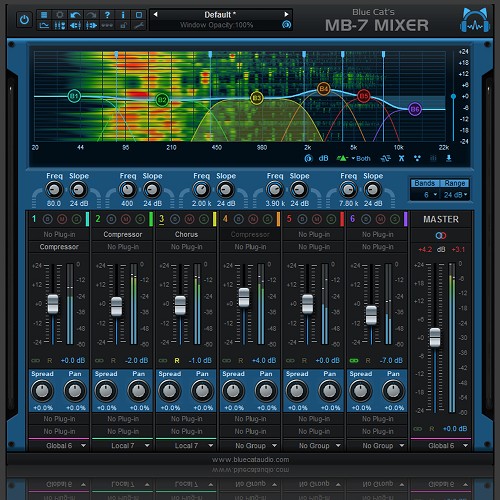Click the left arrow with bars toolbar icon
Viewport: 500px width, 500px height.
(76, 25)
